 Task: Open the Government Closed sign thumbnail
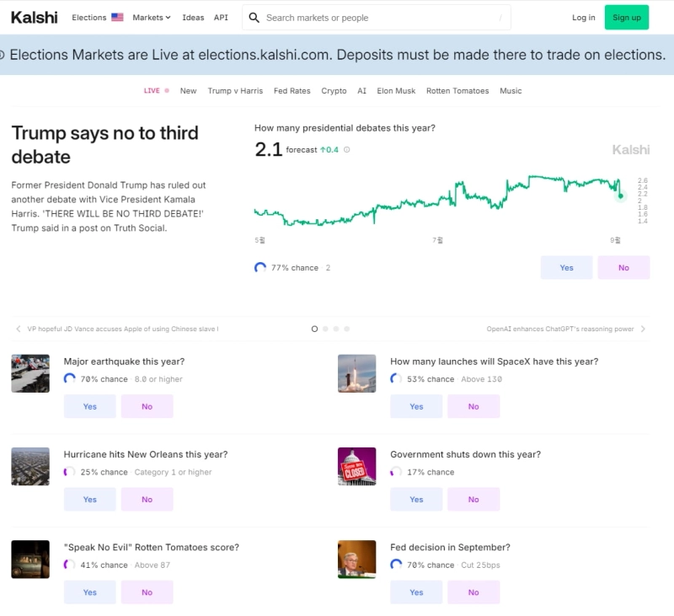pyautogui.click(x=356, y=466)
